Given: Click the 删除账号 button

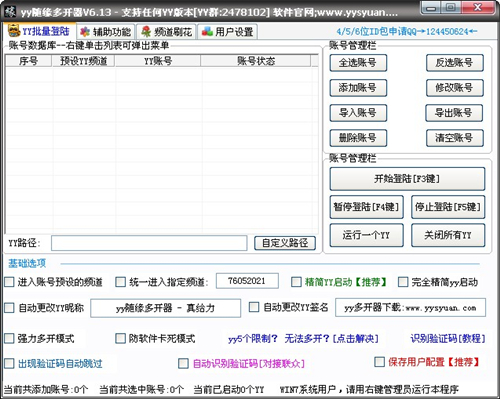Looking at the screenshot, I should point(358,138).
